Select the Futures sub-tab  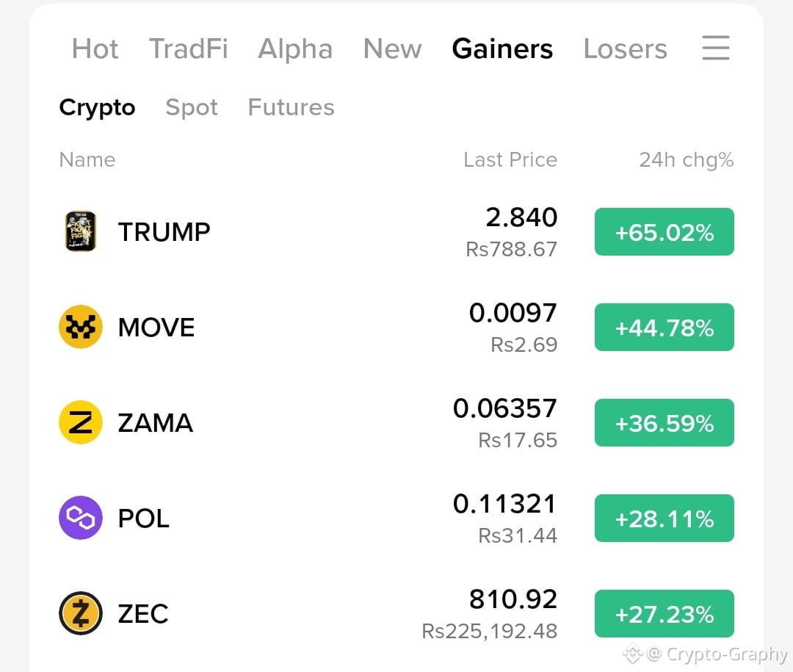(x=292, y=107)
